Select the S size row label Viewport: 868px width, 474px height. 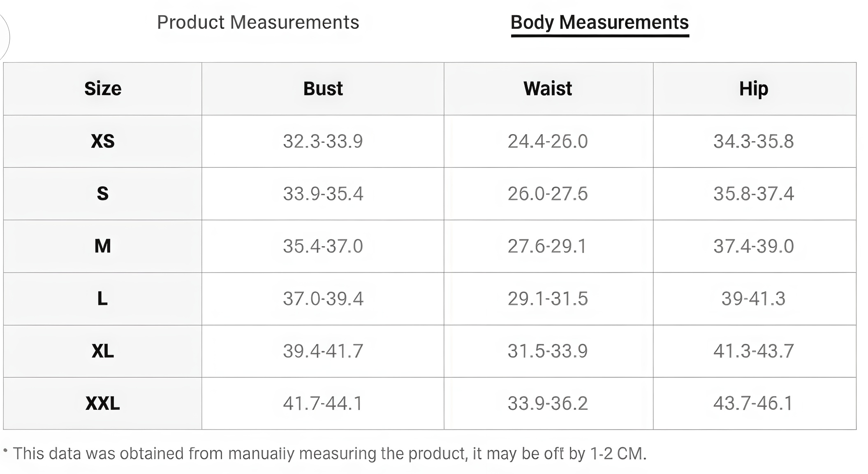coord(103,194)
